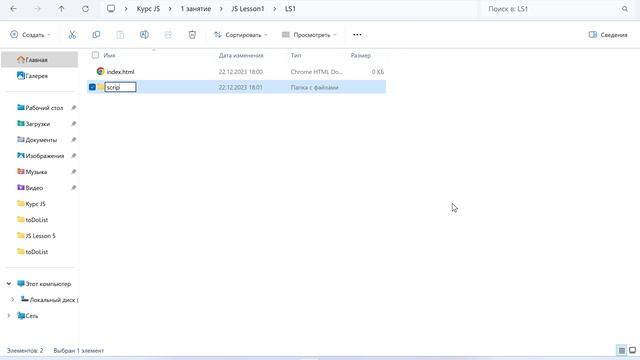This screenshot has width=640, height=360.
Task: Click the pin icon beside Загрузки
Action: pos(74,124)
